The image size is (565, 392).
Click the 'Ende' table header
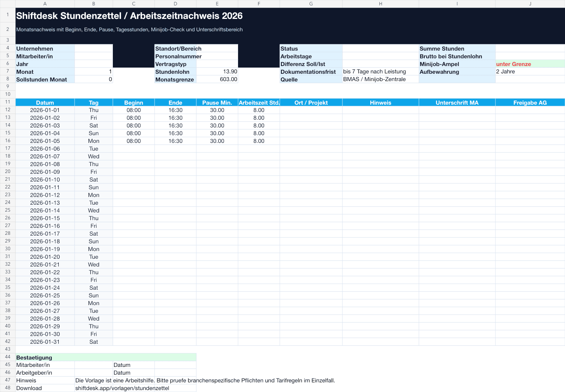tap(175, 102)
